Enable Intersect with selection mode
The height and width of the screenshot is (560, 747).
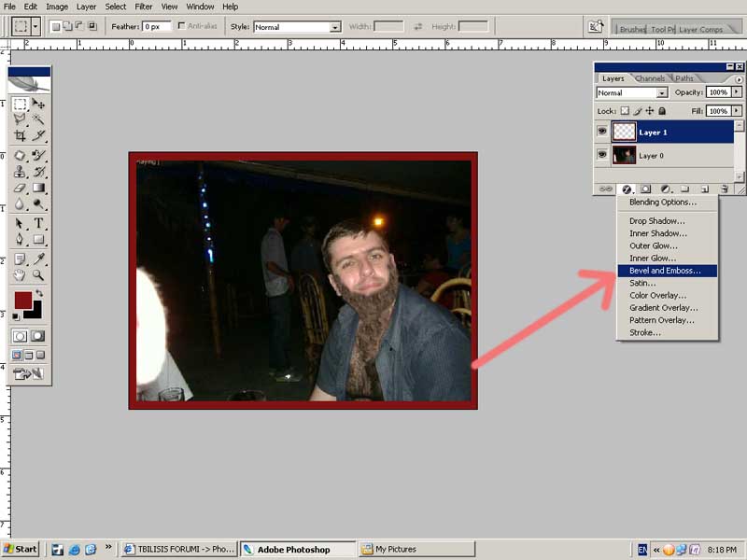pyautogui.click(x=92, y=26)
